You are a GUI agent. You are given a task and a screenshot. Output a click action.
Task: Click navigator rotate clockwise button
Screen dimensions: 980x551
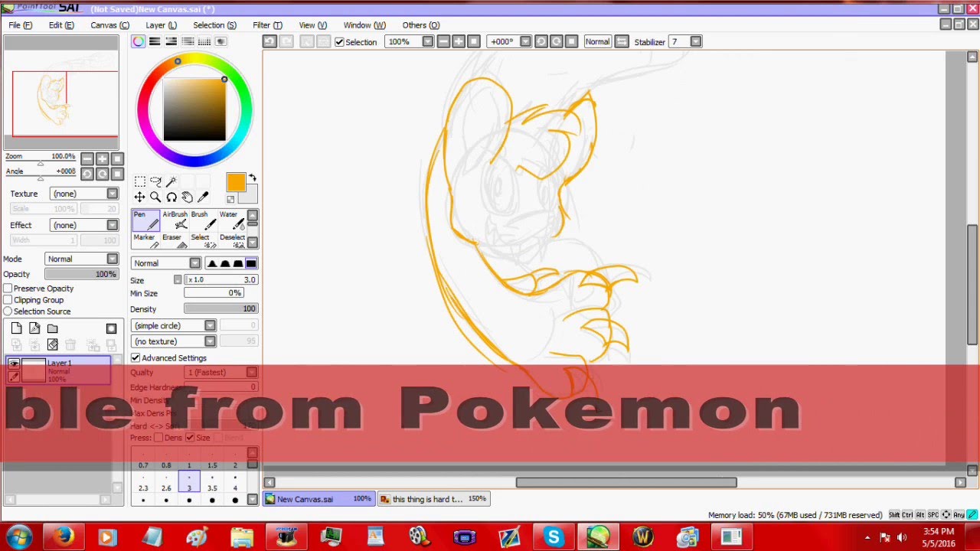103,174
